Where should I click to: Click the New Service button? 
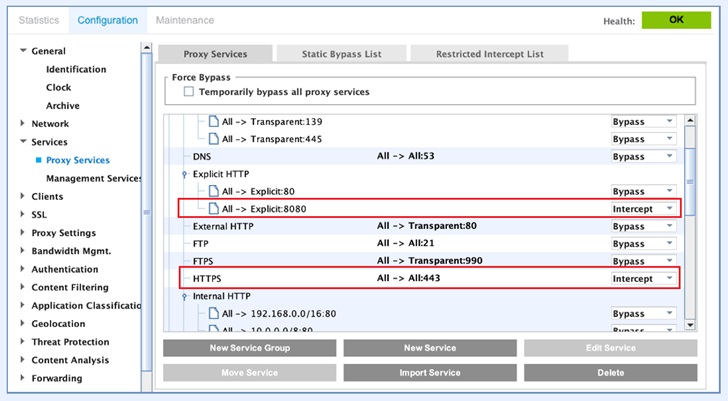point(430,348)
